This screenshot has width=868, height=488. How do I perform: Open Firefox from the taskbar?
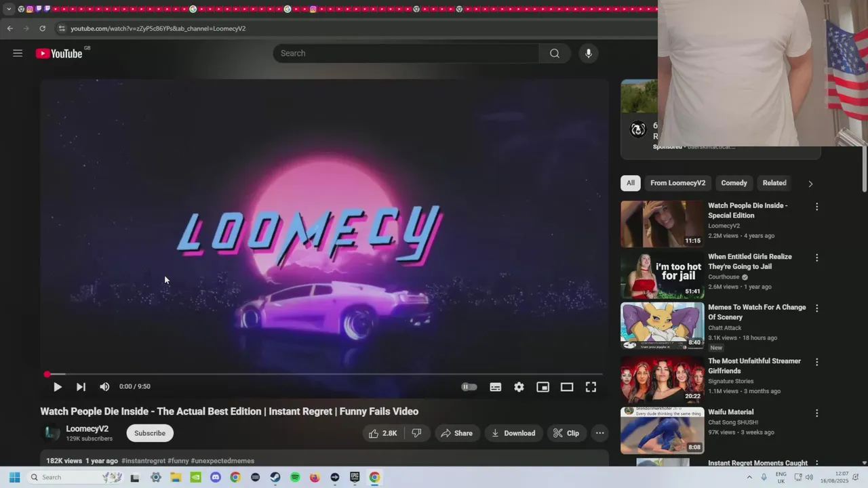[315, 477]
